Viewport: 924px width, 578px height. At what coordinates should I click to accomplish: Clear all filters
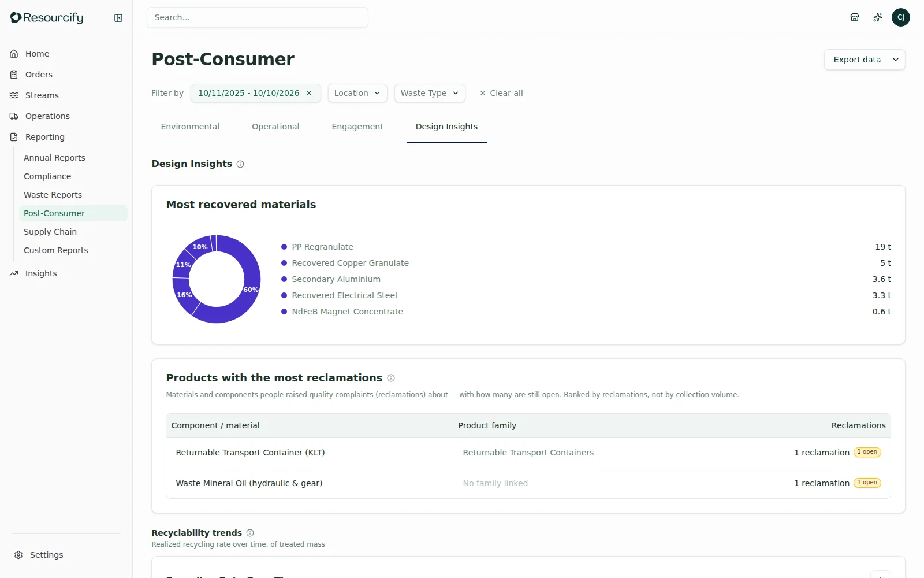(x=501, y=93)
